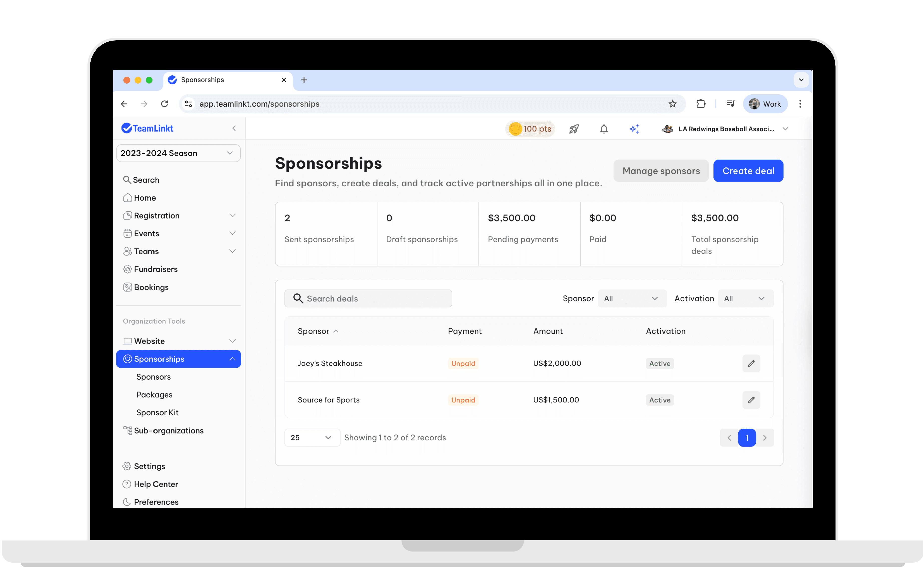
Task: Open the notifications bell
Action: pos(604,129)
